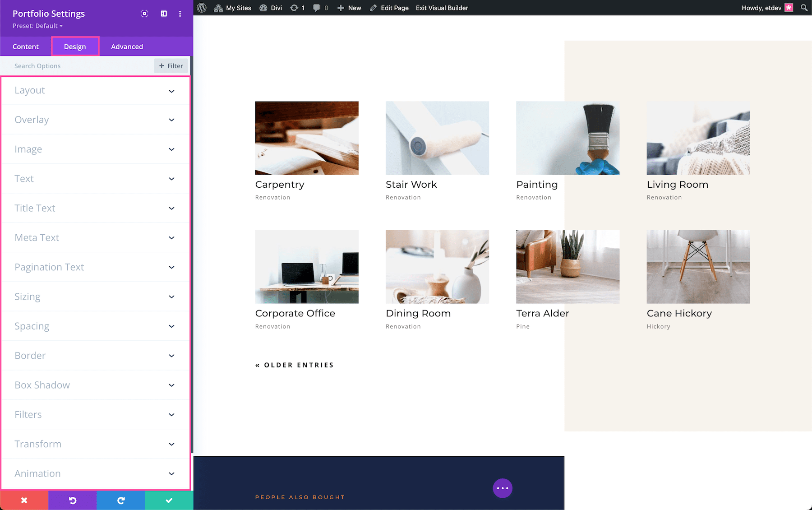Click inside the Search Options field
Image resolution: width=812 pixels, height=510 pixels.
(68, 65)
